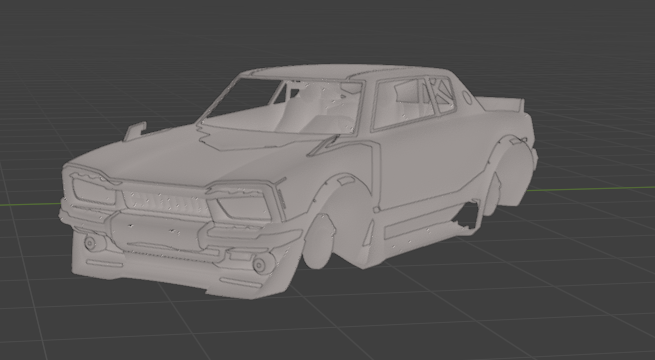This screenshot has width=655, height=360.
Task: Select the round fuel cap on rear pillar
Action: pos(467,98)
